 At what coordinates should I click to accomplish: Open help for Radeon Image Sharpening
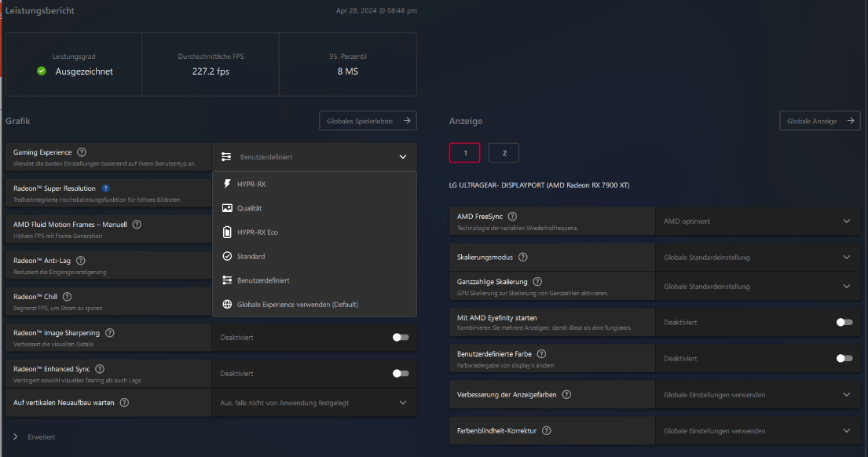pyautogui.click(x=110, y=332)
